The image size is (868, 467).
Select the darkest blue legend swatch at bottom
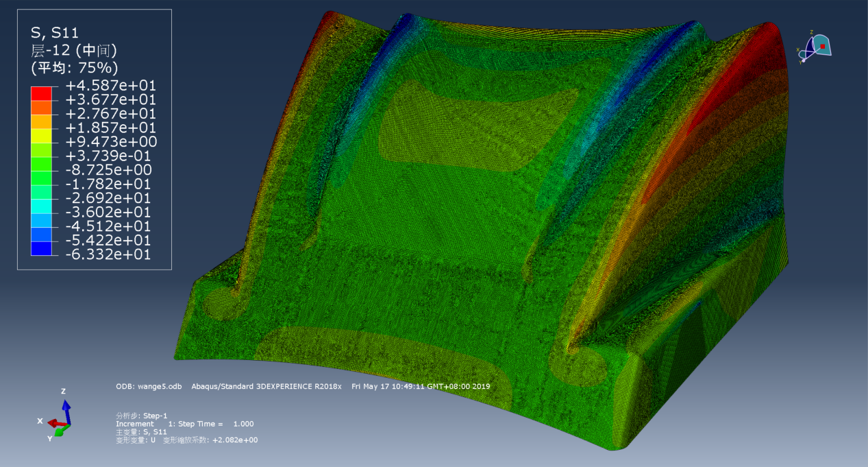[41, 248]
